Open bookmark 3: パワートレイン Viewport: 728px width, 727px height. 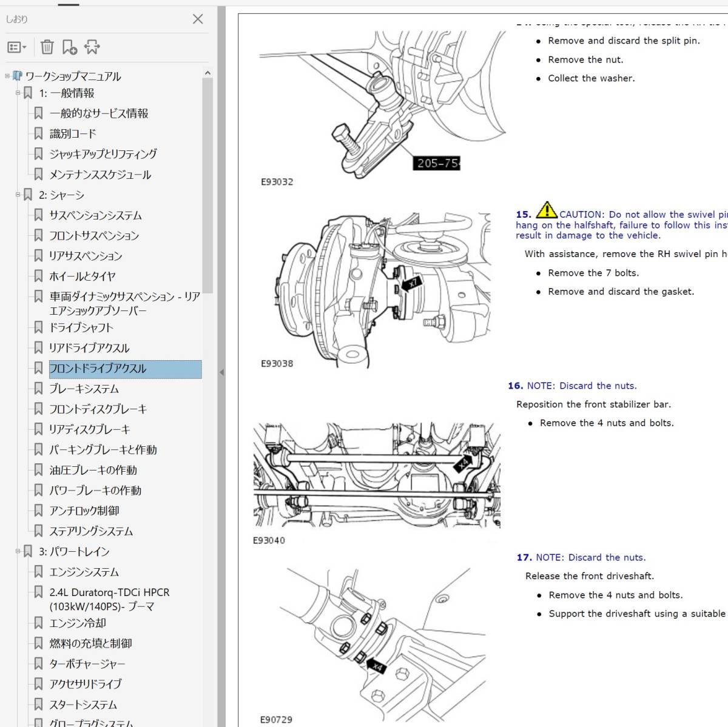74,552
